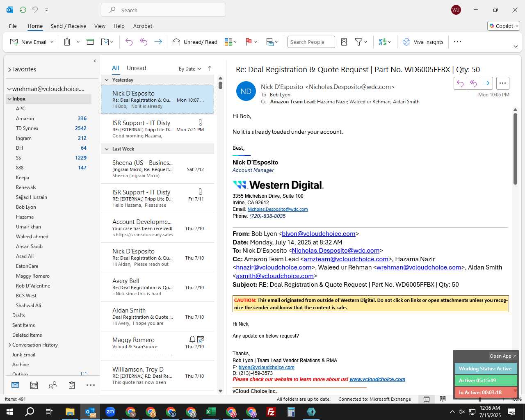
Task: Switch to Calendar view icon
Action: point(34,385)
